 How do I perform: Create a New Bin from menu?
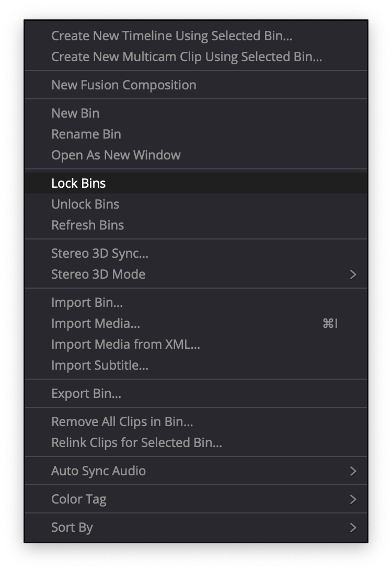coord(196,113)
